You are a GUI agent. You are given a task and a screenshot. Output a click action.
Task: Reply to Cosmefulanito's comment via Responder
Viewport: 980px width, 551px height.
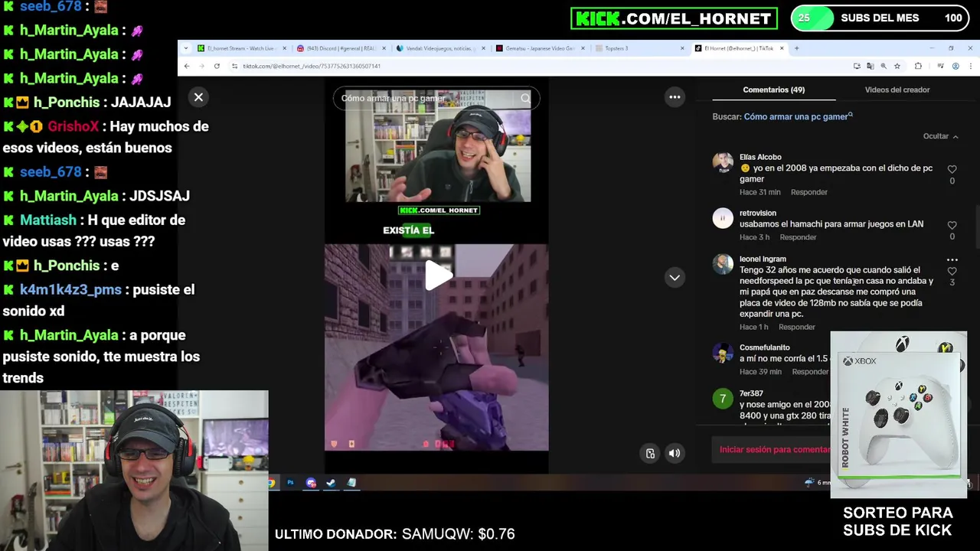(810, 372)
